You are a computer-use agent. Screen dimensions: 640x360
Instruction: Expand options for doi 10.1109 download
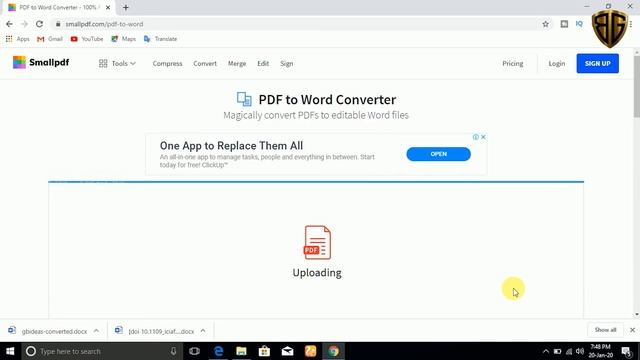coord(203,331)
